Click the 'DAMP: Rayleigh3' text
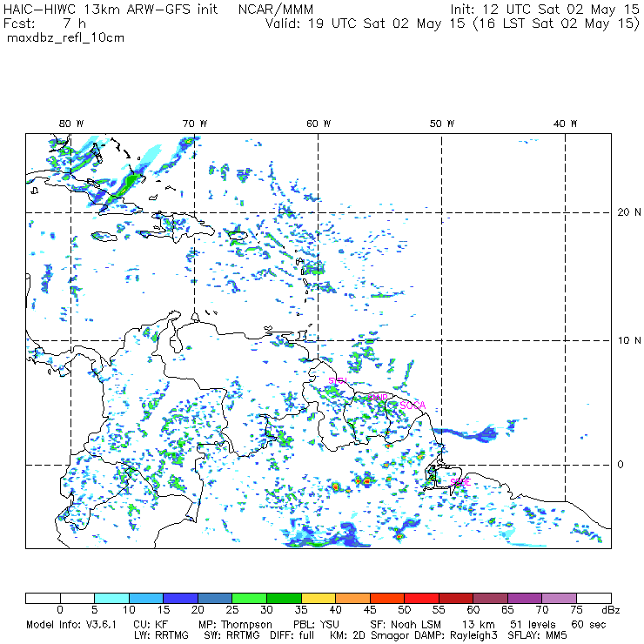The image size is (644, 644). click(456, 635)
